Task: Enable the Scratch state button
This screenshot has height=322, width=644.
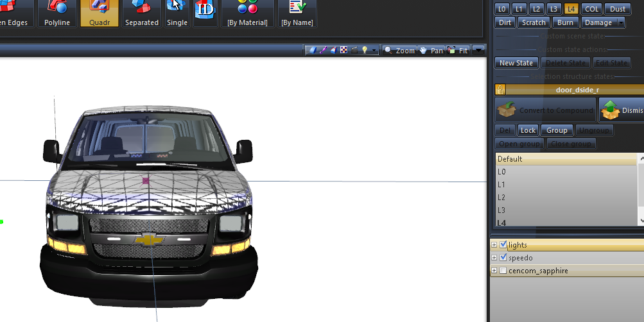Action: (x=534, y=22)
